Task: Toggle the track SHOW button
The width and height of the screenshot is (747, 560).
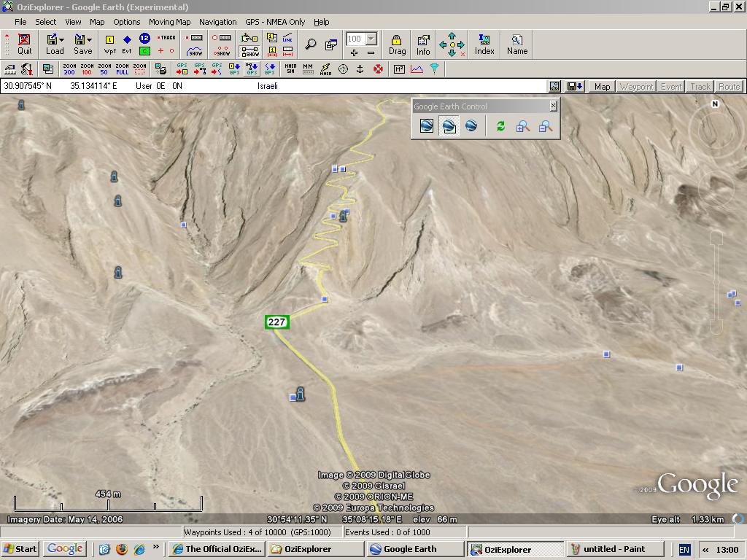Action: point(195,52)
